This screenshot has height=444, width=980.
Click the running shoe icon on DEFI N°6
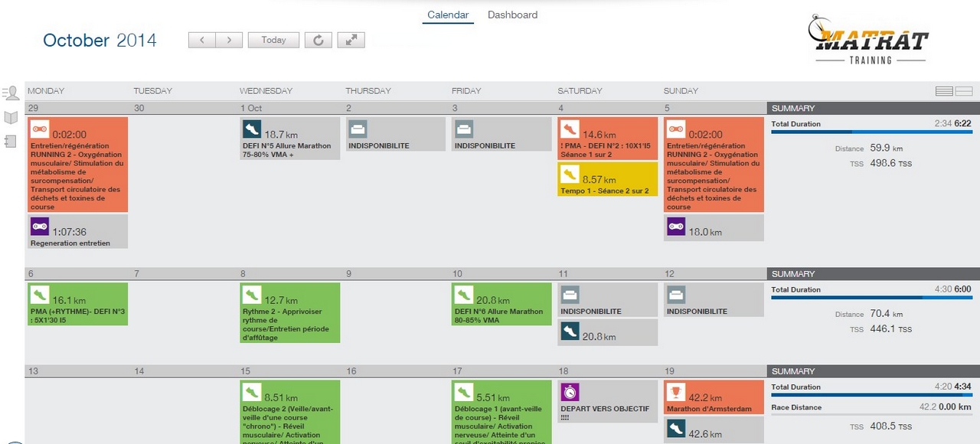click(463, 294)
